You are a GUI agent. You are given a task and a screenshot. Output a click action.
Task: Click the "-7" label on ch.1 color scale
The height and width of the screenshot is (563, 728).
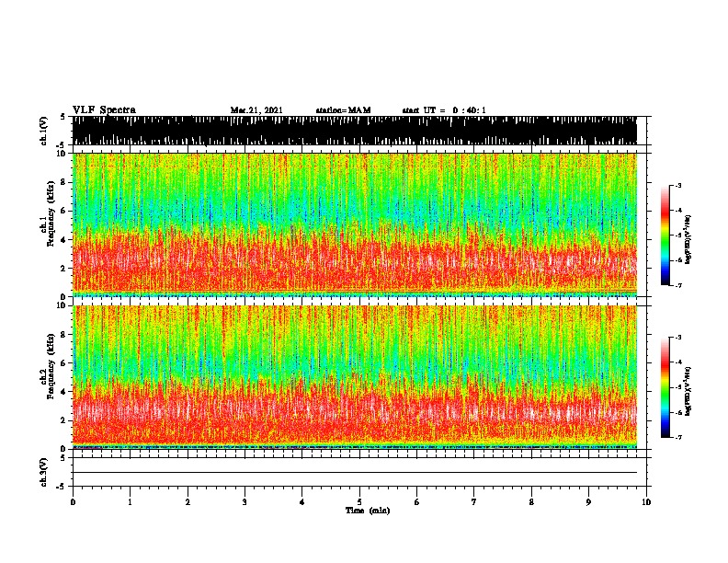pyautogui.click(x=677, y=285)
